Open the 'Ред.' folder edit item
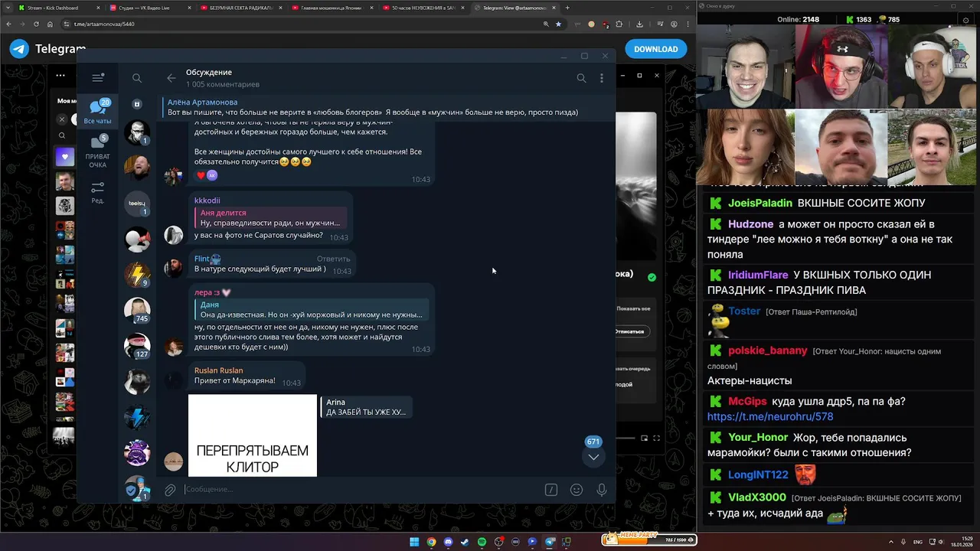The height and width of the screenshot is (551, 980). pyautogui.click(x=98, y=193)
